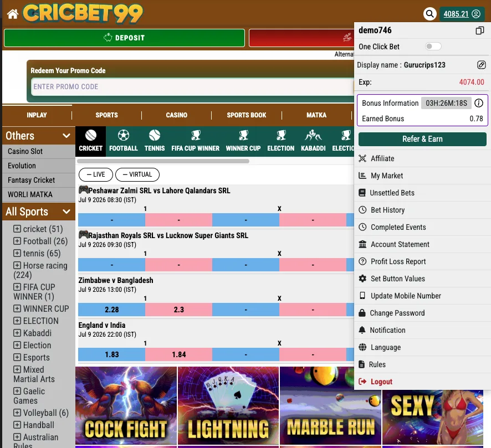Expand tennis (65) in sports tree

coord(17,253)
